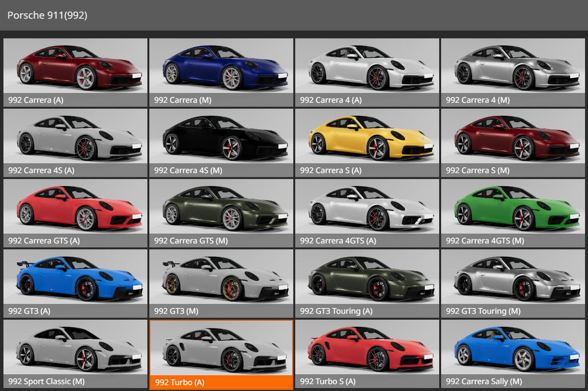Select the red 992 Carrera GTS (A)

[x=75, y=209]
